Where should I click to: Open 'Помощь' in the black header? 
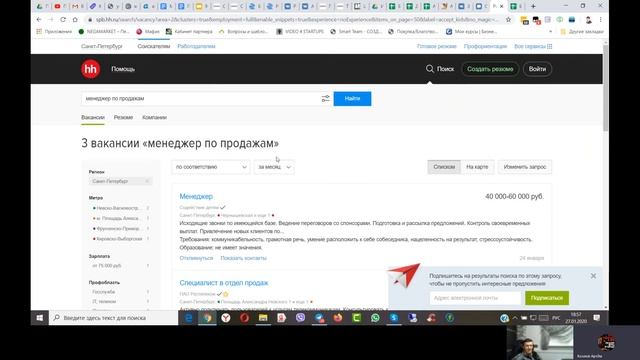point(123,69)
